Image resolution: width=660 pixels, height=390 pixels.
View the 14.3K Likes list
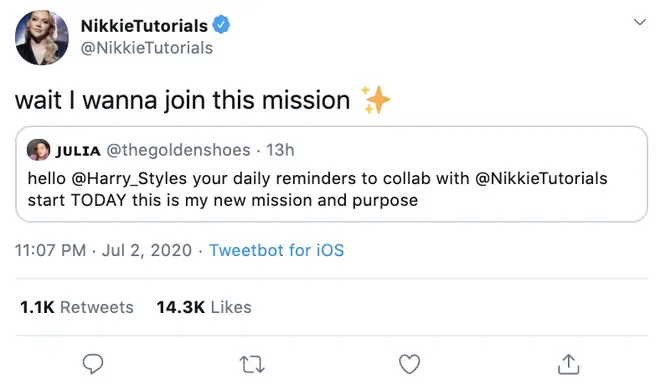click(204, 307)
